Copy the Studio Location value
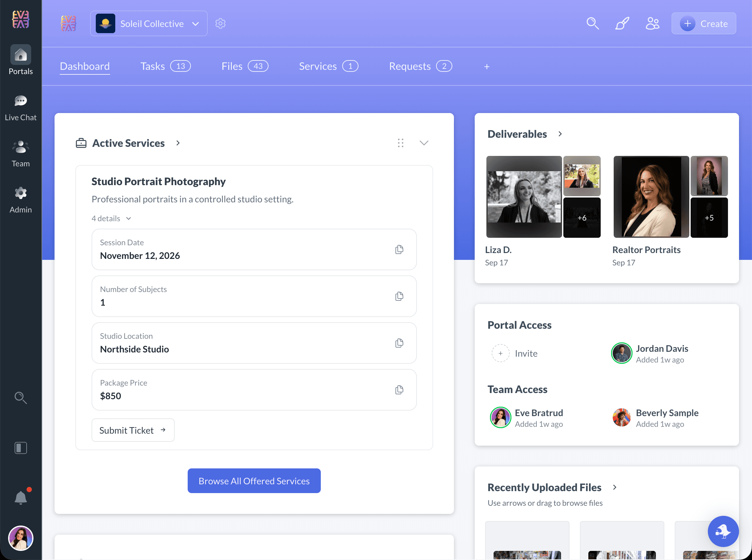Image resolution: width=752 pixels, height=560 pixels. 399,343
